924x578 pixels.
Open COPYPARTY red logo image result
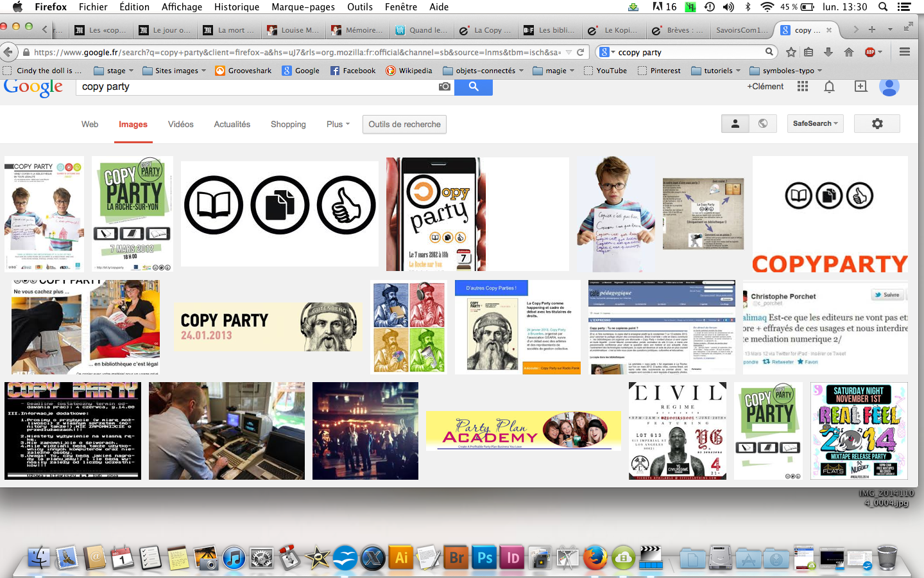click(830, 214)
